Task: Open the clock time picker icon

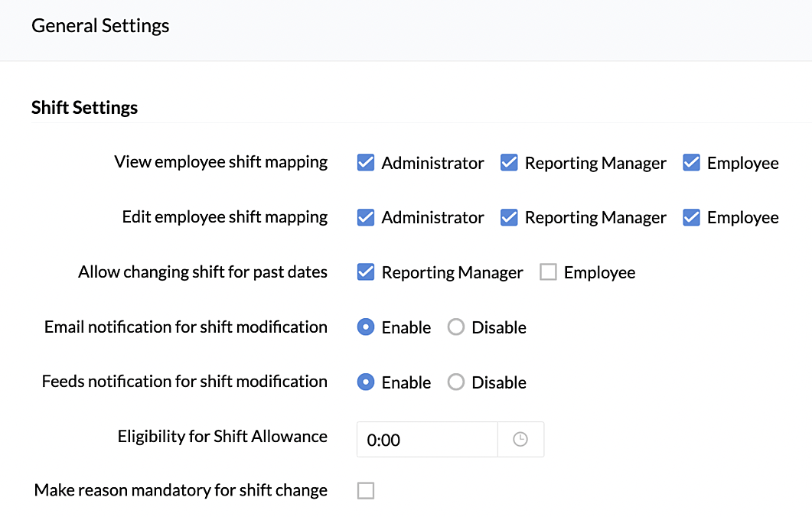Action: (520, 440)
